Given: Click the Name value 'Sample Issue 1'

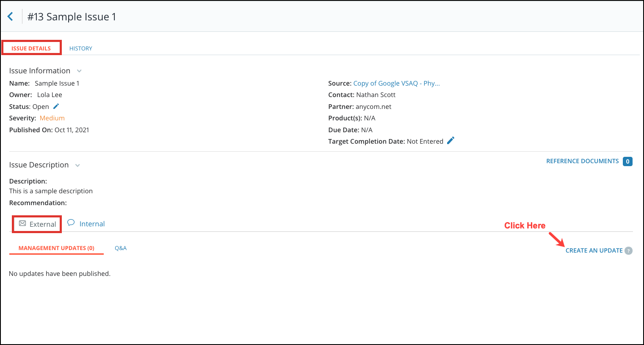Looking at the screenshot, I should point(57,83).
